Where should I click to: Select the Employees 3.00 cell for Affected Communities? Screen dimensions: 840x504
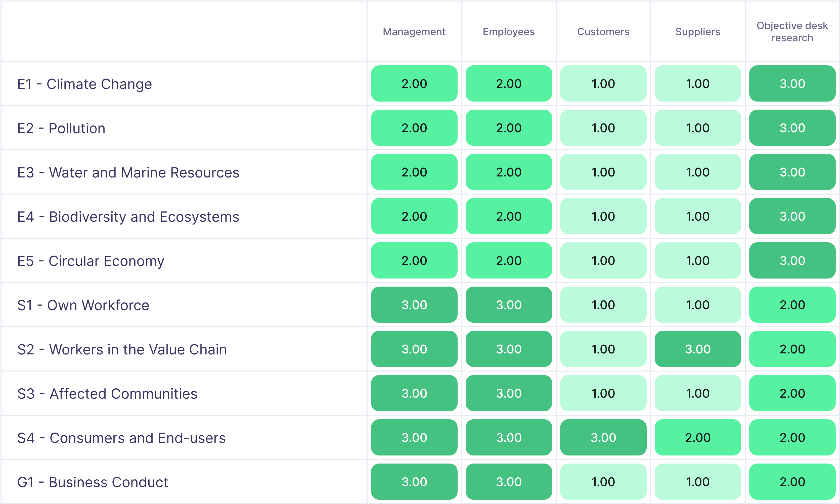click(x=508, y=393)
